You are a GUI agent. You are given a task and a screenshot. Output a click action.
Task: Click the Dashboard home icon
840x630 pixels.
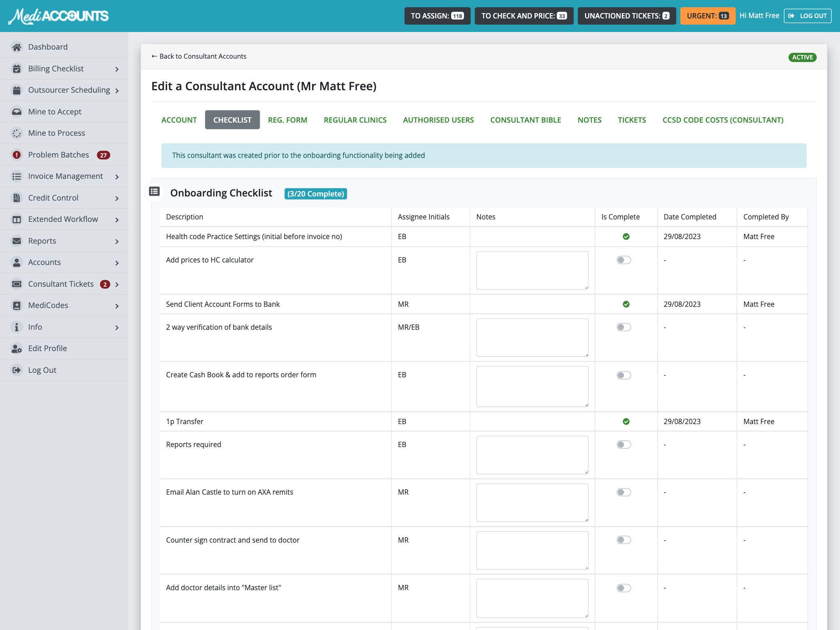point(16,47)
